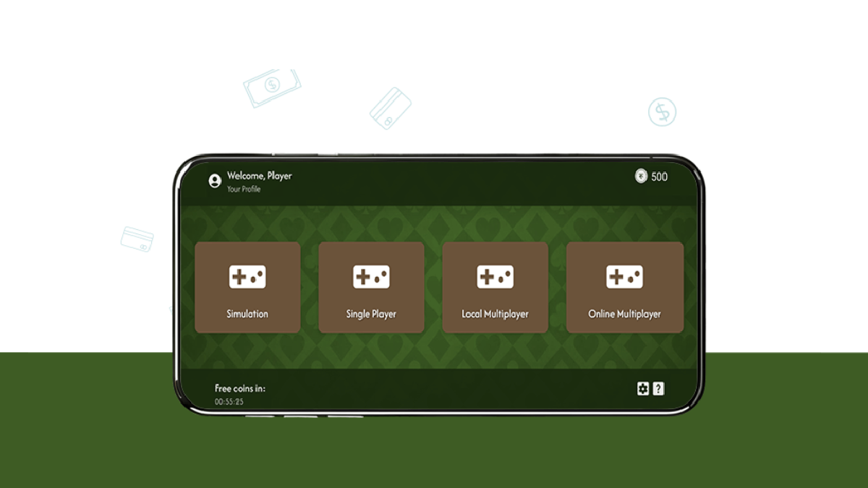Viewport: 868px width, 488px height.
Task: Open settings with the gear icon
Action: (x=643, y=389)
